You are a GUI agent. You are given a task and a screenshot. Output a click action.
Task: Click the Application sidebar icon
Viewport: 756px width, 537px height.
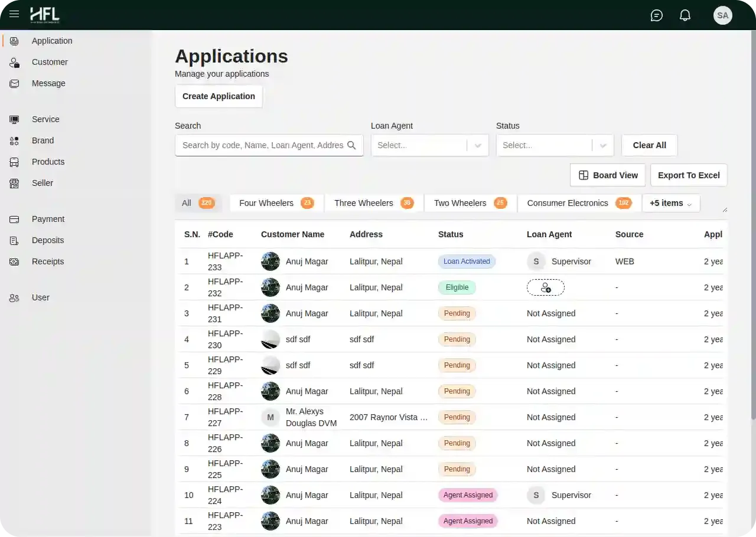(x=14, y=41)
